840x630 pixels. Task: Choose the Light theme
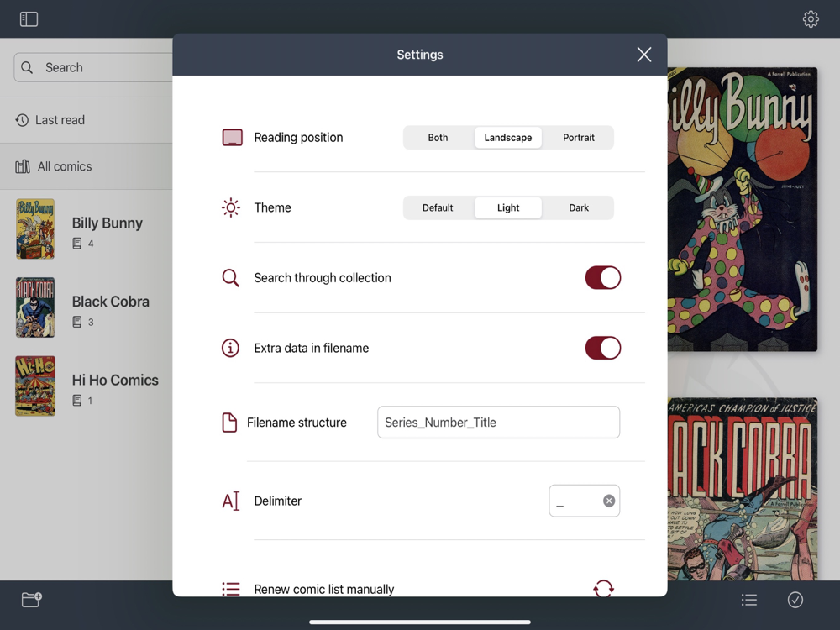[x=508, y=207]
